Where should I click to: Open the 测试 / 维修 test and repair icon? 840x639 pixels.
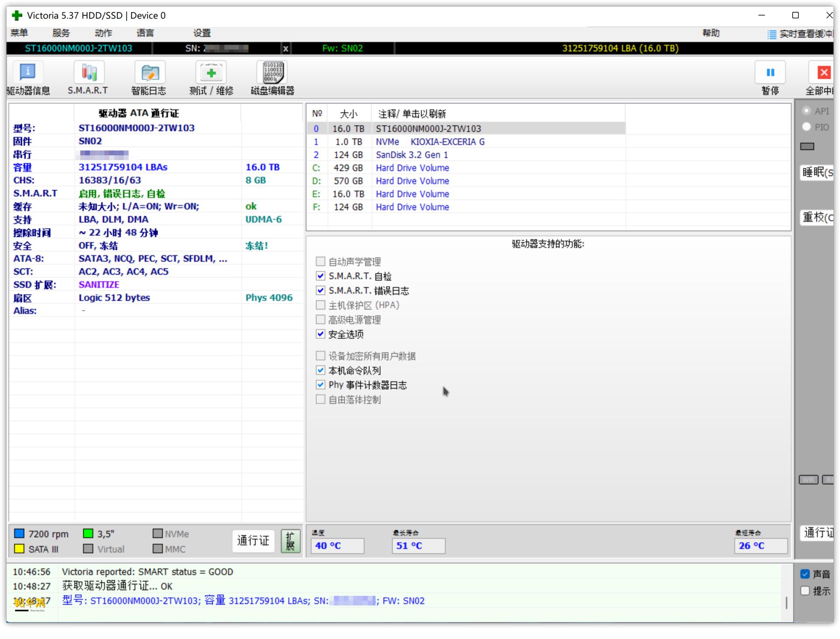point(211,73)
